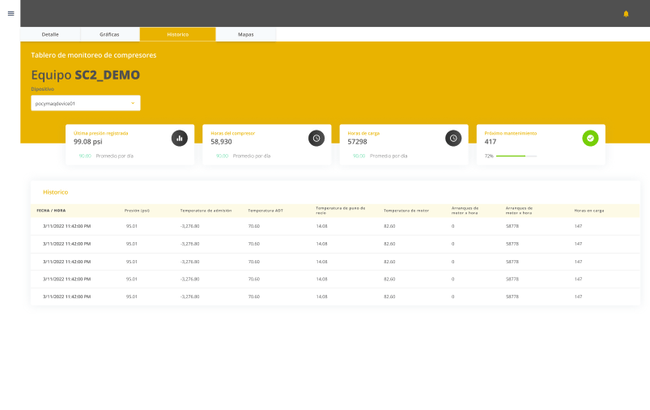Click the Temperatura ADT column header
The height and width of the screenshot is (410, 650).
tap(265, 210)
